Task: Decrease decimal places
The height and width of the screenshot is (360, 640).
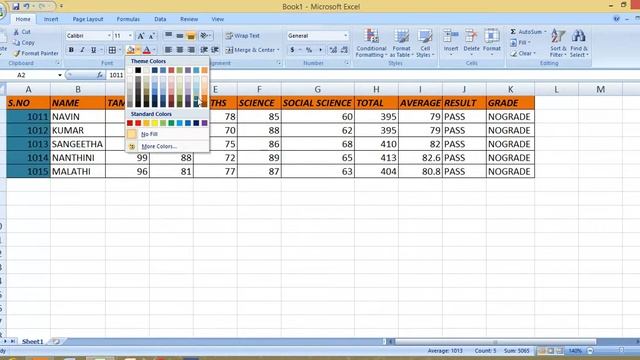Action: point(344,50)
